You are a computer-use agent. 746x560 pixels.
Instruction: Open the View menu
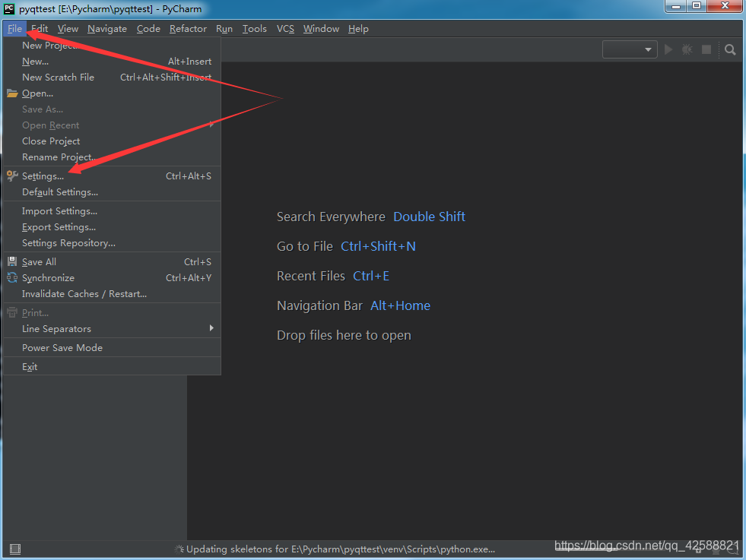[68, 29]
